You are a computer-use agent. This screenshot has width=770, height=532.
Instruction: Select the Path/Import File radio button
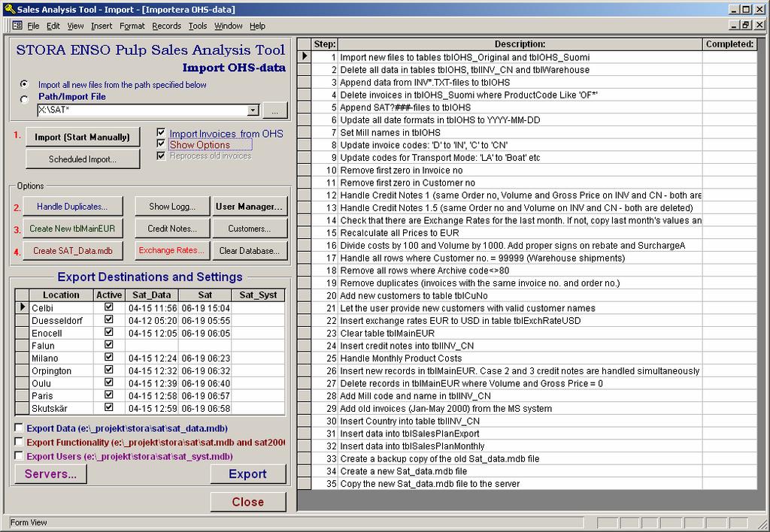point(25,99)
